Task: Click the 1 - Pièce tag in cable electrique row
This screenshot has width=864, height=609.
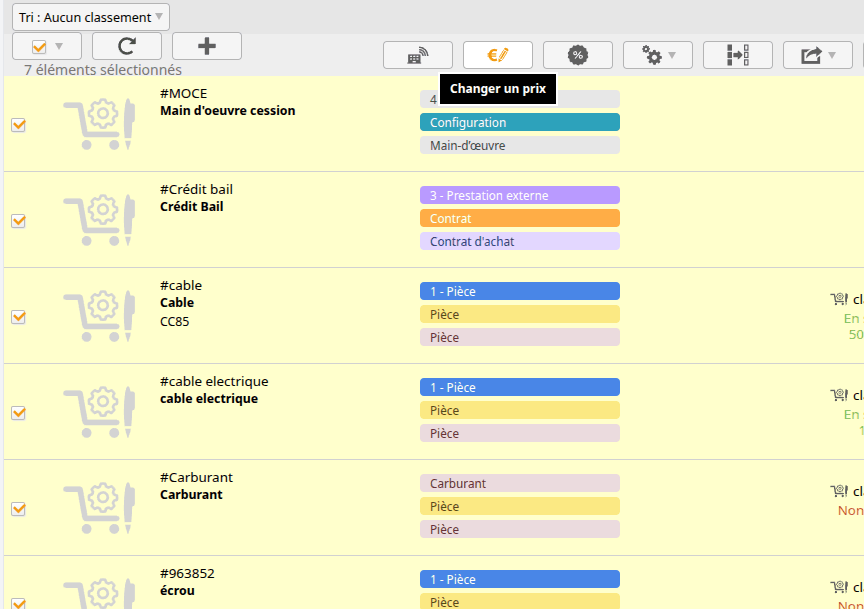Action: click(x=520, y=387)
